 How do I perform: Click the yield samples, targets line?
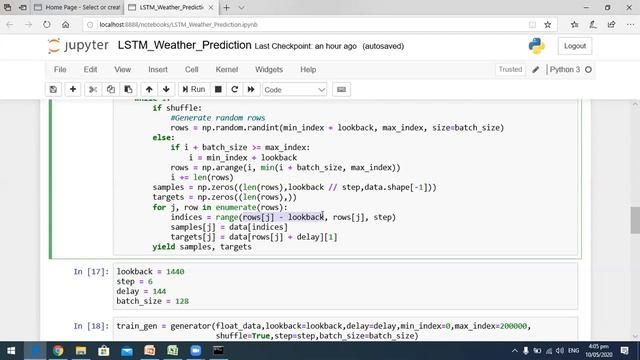click(202, 247)
